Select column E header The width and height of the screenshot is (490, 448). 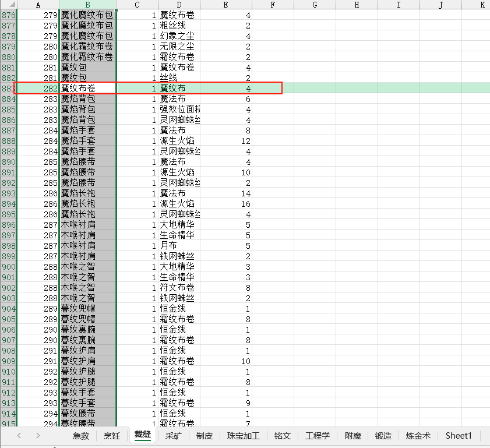coord(226,5)
